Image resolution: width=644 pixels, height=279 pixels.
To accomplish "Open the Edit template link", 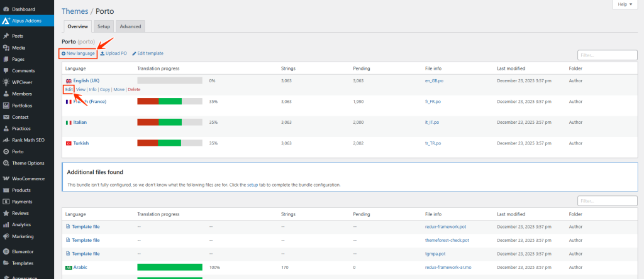I will [148, 53].
